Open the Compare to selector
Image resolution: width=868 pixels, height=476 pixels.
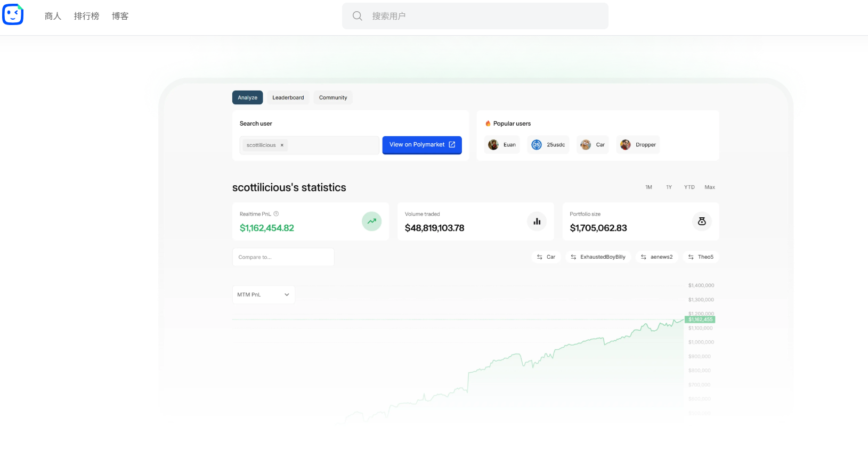click(x=283, y=257)
